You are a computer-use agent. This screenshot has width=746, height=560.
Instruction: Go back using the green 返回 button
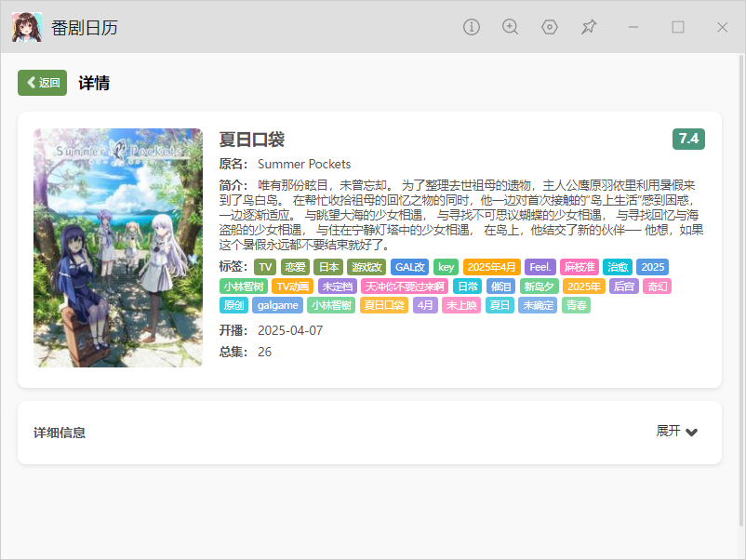click(x=43, y=83)
